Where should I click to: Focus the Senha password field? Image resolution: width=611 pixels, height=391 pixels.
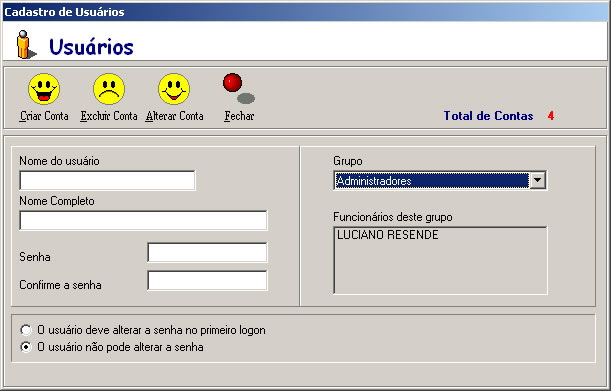pos(207,252)
